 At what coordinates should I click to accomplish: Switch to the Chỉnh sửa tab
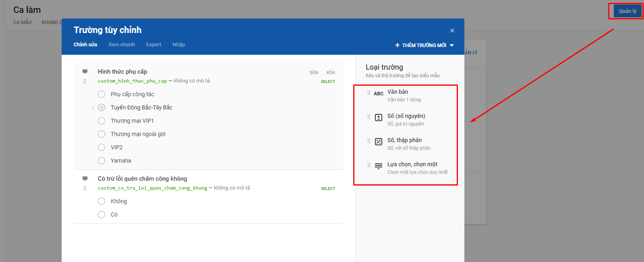coord(85,45)
